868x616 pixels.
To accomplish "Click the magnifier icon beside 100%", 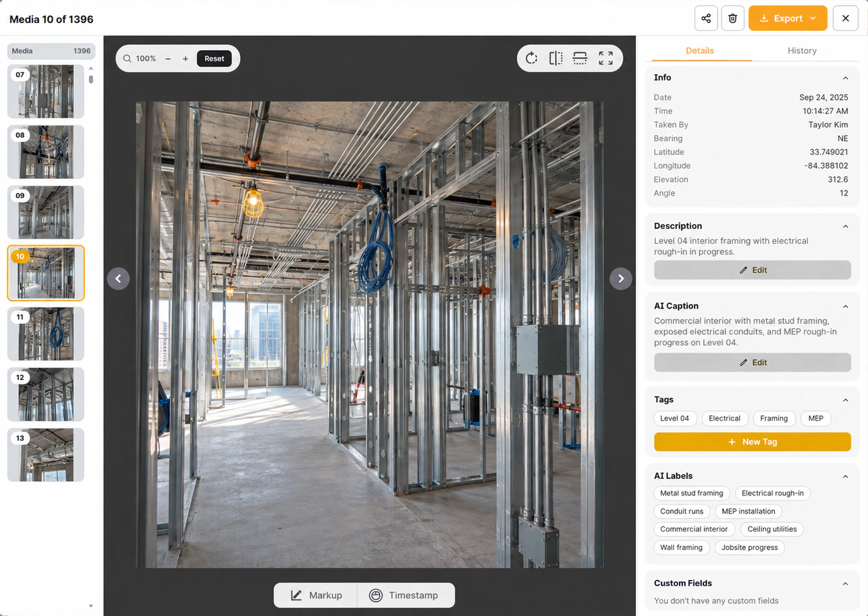I will 127,59.
